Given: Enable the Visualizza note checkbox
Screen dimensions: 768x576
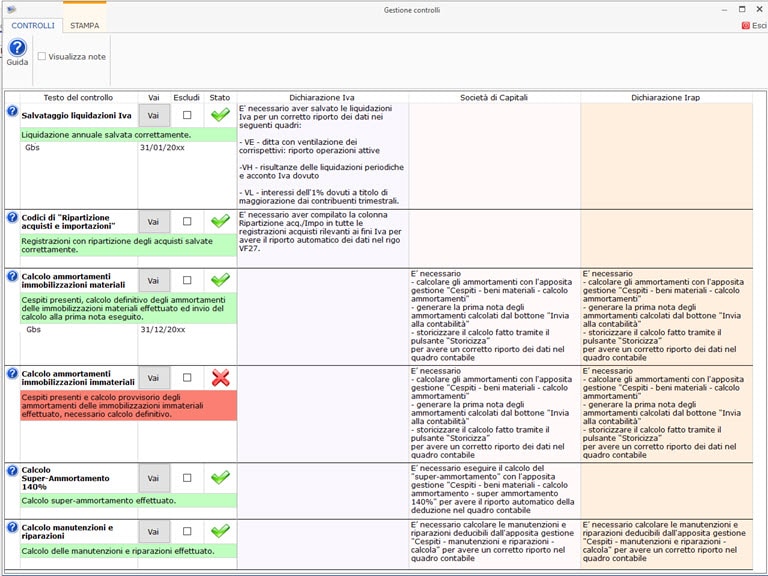Looking at the screenshot, I should tap(42, 56).
